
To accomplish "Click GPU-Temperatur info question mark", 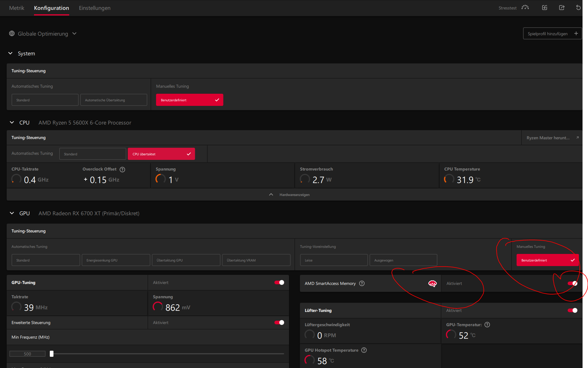I will coord(487,325).
